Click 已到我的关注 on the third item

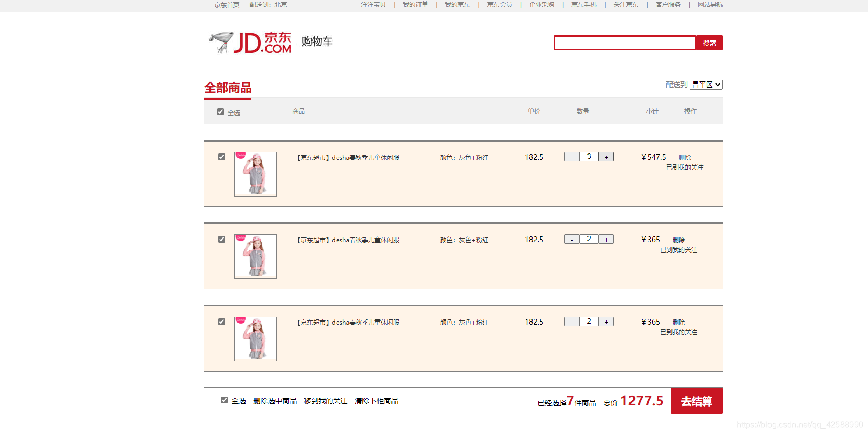coord(679,332)
